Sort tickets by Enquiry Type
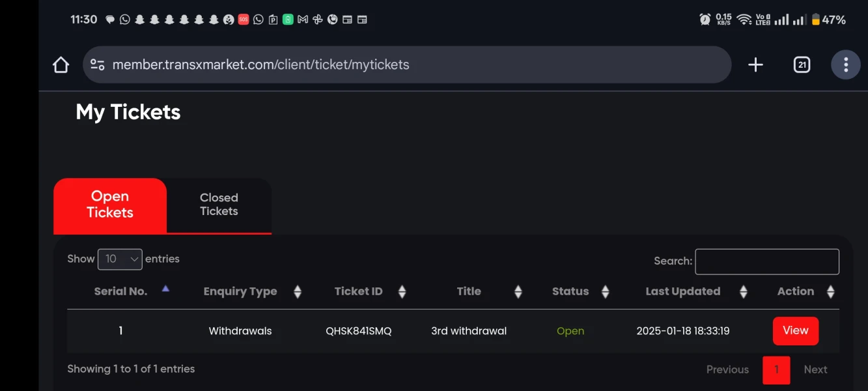This screenshot has height=391, width=868. (x=298, y=292)
